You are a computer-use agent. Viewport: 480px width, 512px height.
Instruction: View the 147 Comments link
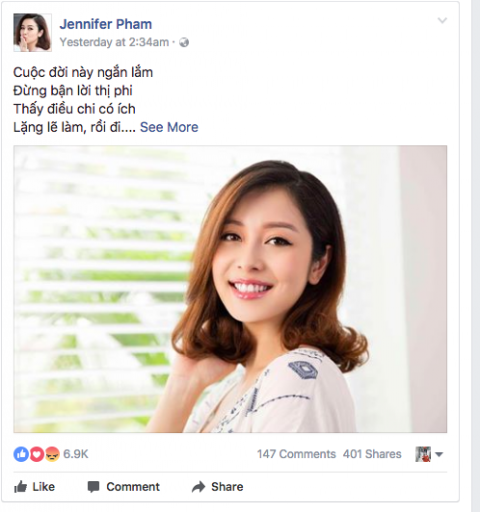[296, 454]
